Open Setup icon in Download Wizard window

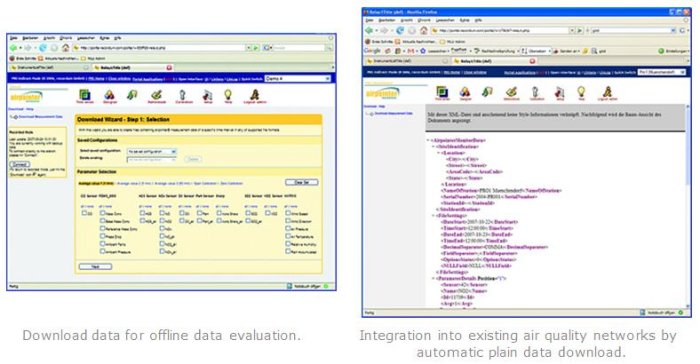208,96
